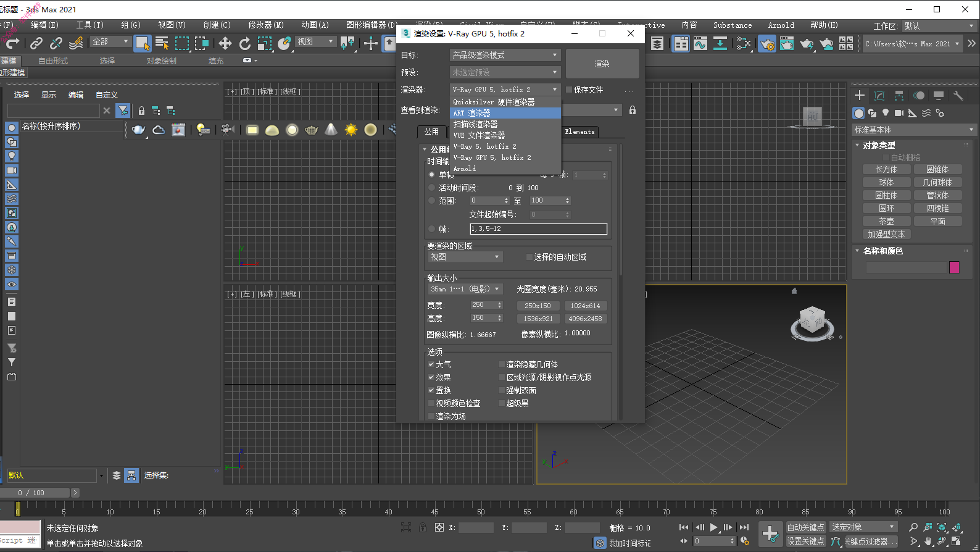This screenshot has height=552, width=980.
Task: Enable the Save File checkbox
Action: (x=569, y=90)
